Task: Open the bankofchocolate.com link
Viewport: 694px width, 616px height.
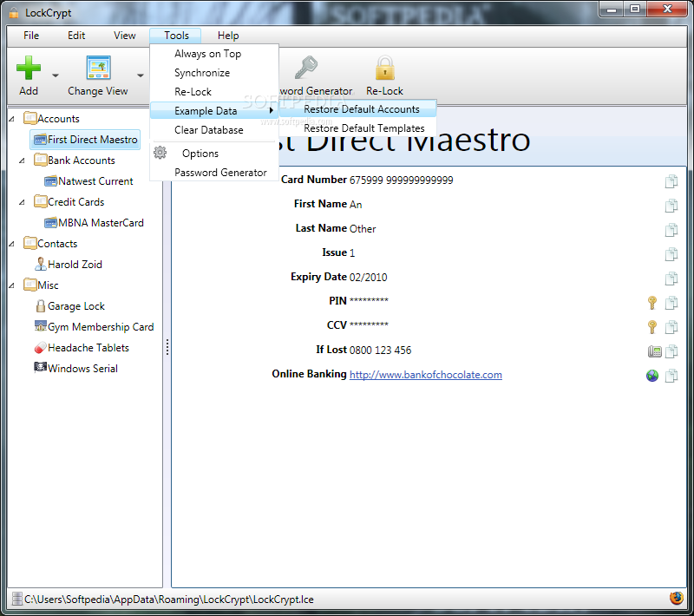Action: pyautogui.click(x=426, y=375)
